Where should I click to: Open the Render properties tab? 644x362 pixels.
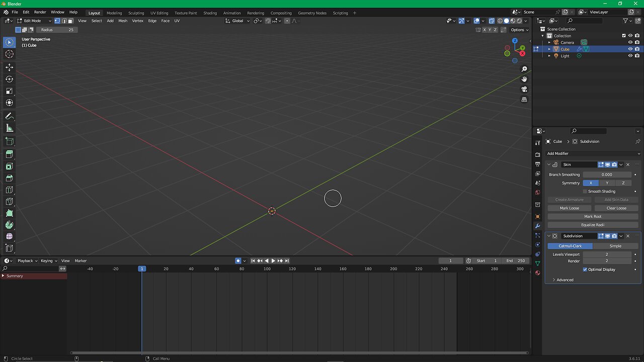[537, 155]
